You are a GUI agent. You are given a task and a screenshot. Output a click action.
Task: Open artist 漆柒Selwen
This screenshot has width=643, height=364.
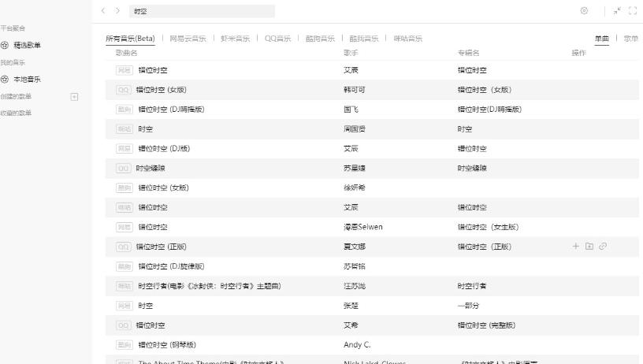pos(363,227)
